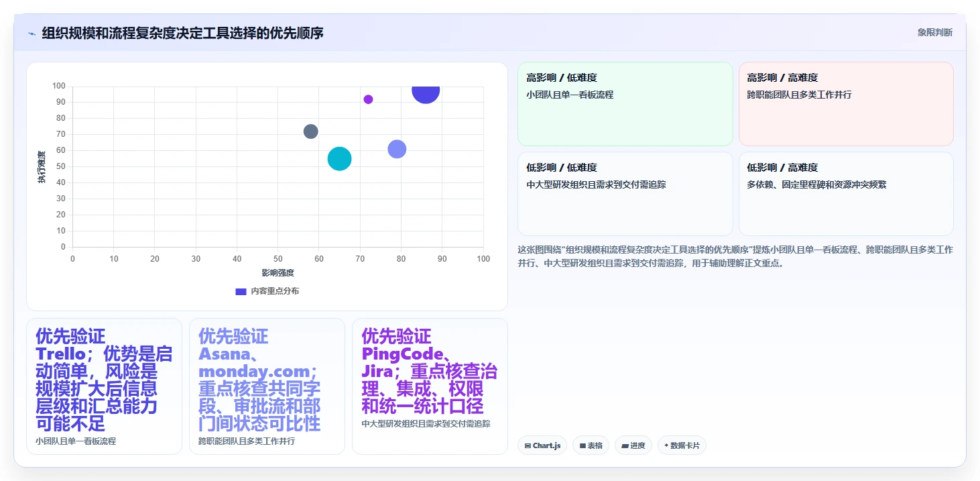This screenshot has width=980, height=481.
Task: Click the star icon on the 数据卡片 tag
Action: pyautogui.click(x=666, y=445)
